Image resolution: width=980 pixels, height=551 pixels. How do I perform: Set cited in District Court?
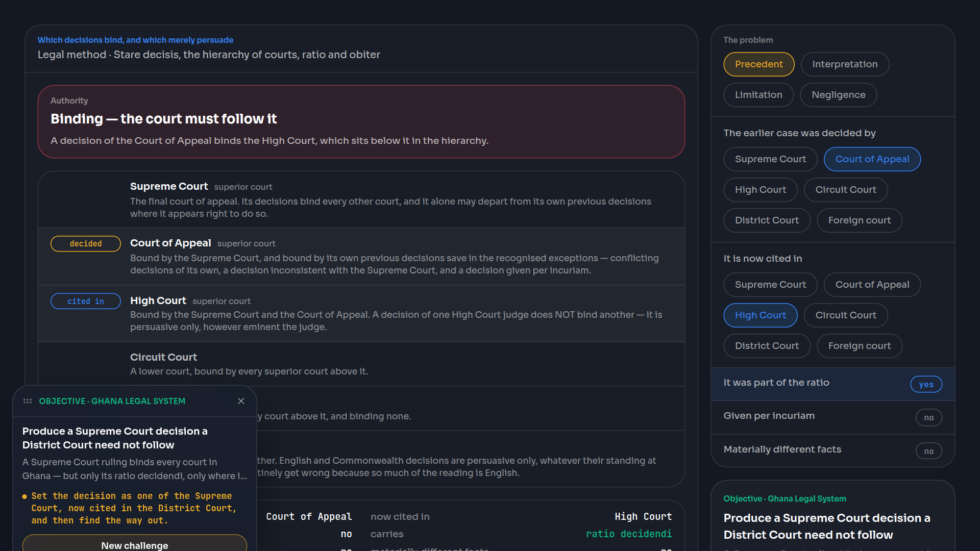(x=767, y=346)
